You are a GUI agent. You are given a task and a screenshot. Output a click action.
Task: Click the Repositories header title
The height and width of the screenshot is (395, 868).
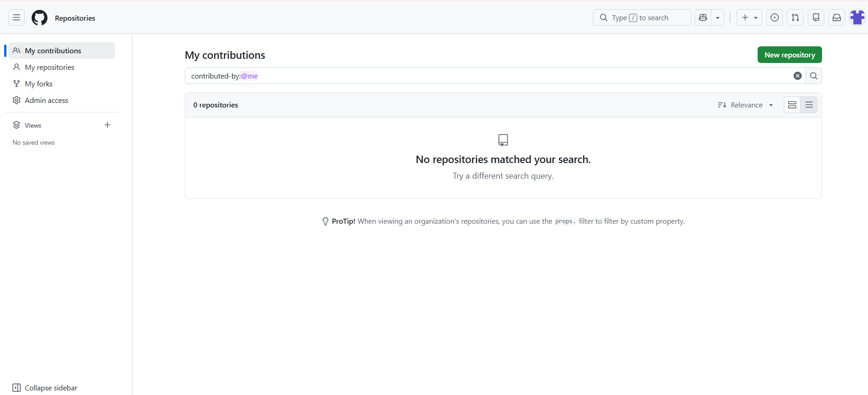pos(75,18)
